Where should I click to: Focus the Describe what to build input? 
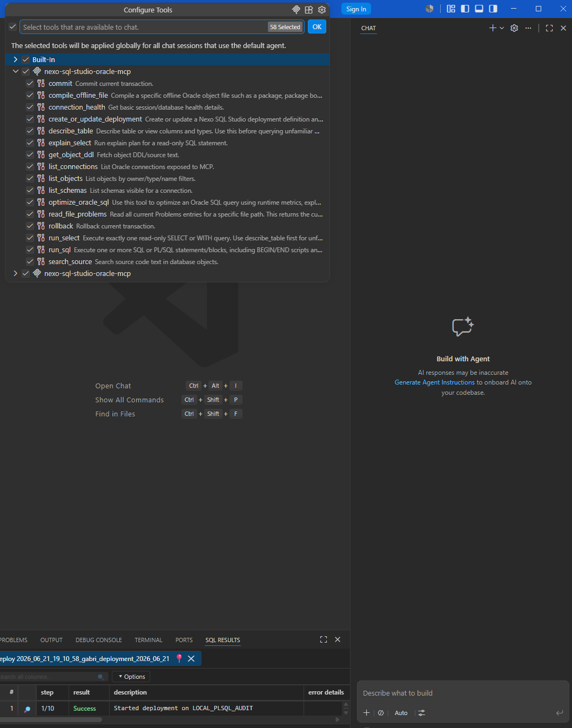pos(462,693)
